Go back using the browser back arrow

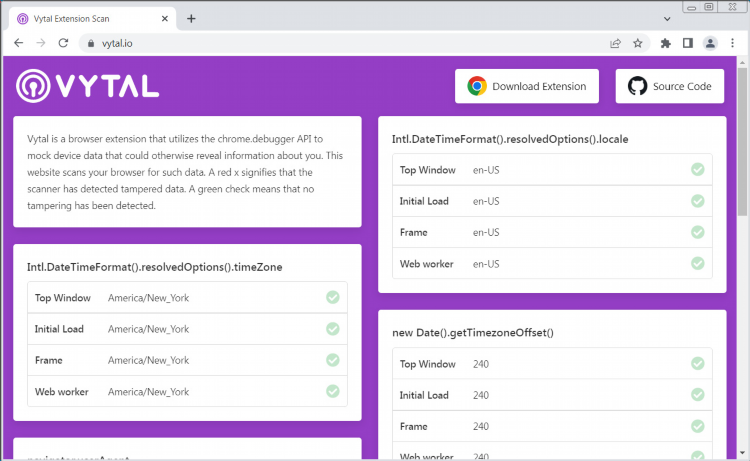tap(19, 43)
